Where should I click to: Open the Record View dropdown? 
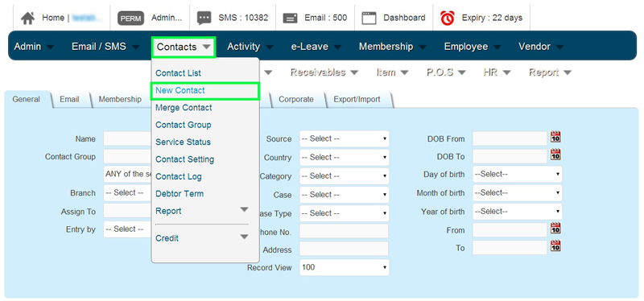(x=345, y=267)
